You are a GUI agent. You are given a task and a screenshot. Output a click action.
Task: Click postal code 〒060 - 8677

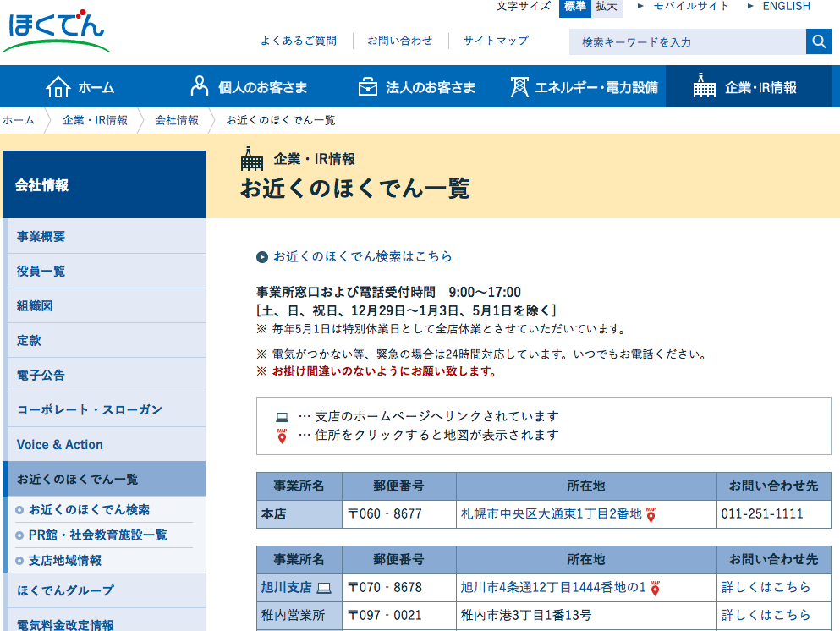coord(385,514)
